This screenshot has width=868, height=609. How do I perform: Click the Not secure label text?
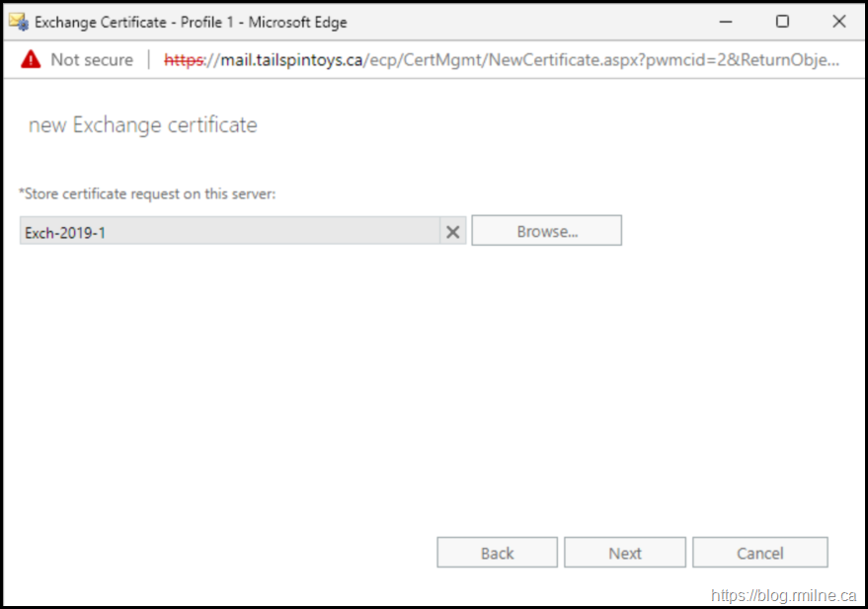(91, 60)
